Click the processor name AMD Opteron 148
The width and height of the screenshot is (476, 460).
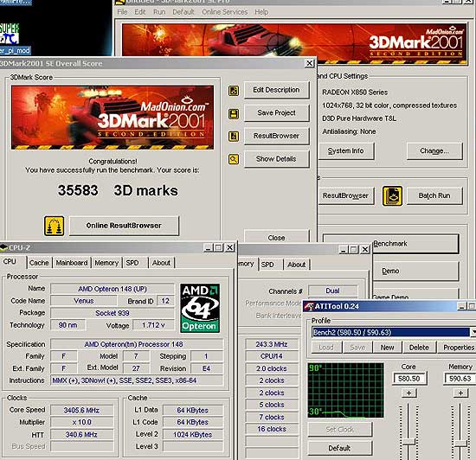pyautogui.click(x=113, y=289)
